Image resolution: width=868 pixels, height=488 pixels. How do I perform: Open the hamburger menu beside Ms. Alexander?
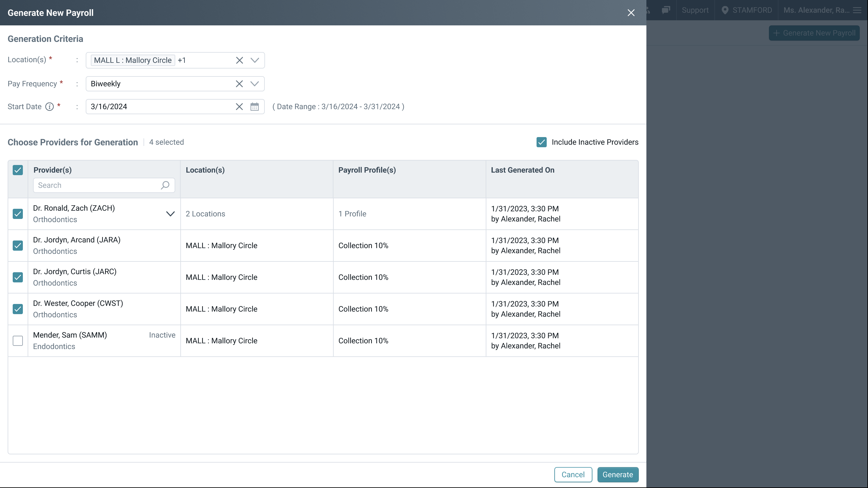[x=857, y=10]
